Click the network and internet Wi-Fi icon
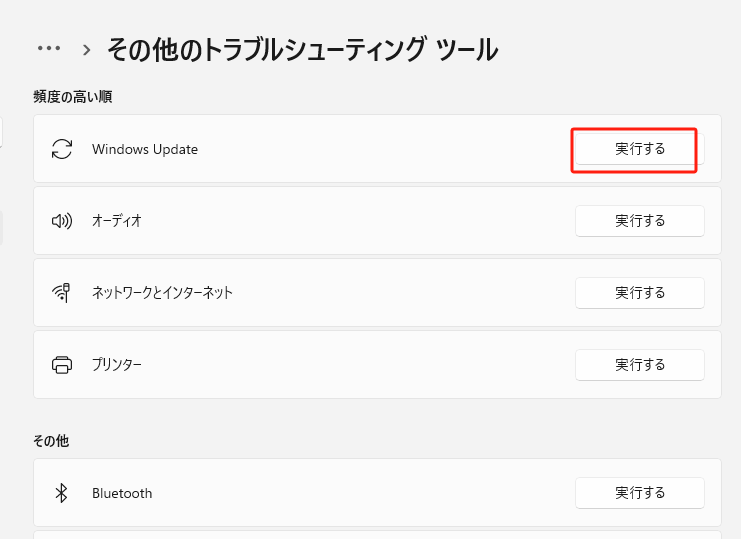741x539 pixels. pos(62,293)
